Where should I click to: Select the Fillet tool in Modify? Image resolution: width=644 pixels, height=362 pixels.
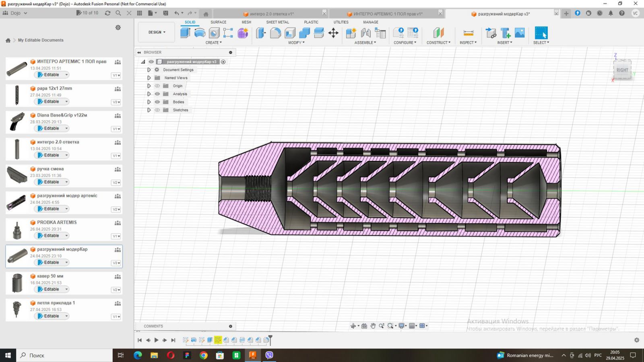pyautogui.click(x=275, y=33)
